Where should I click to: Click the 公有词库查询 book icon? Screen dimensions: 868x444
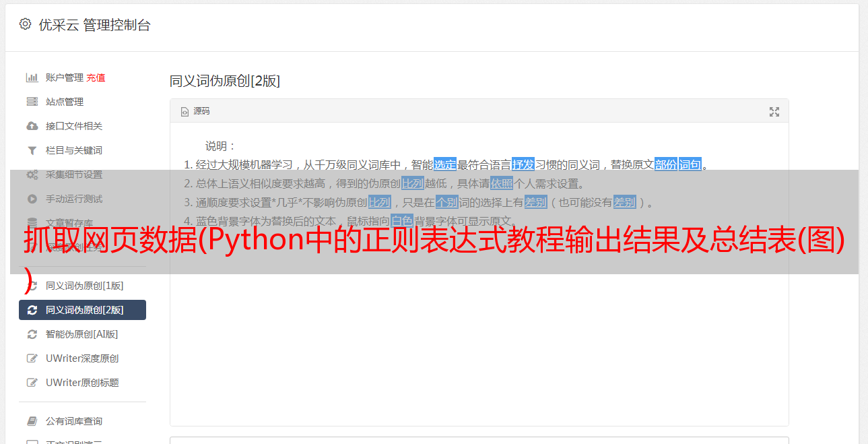coord(32,421)
